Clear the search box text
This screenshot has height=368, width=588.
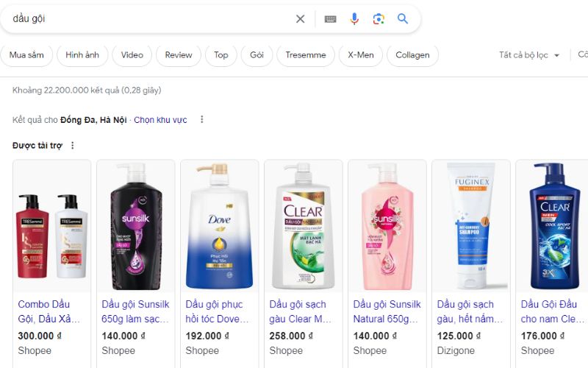click(x=300, y=19)
